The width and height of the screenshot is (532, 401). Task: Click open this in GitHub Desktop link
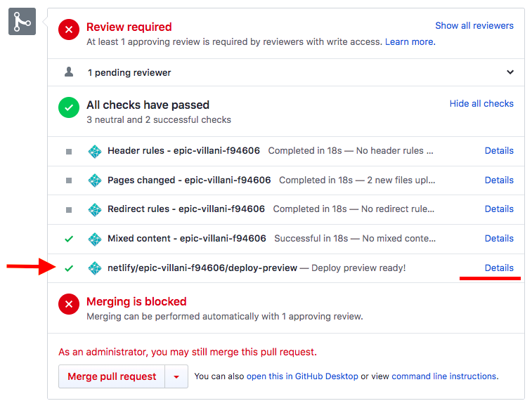302,376
